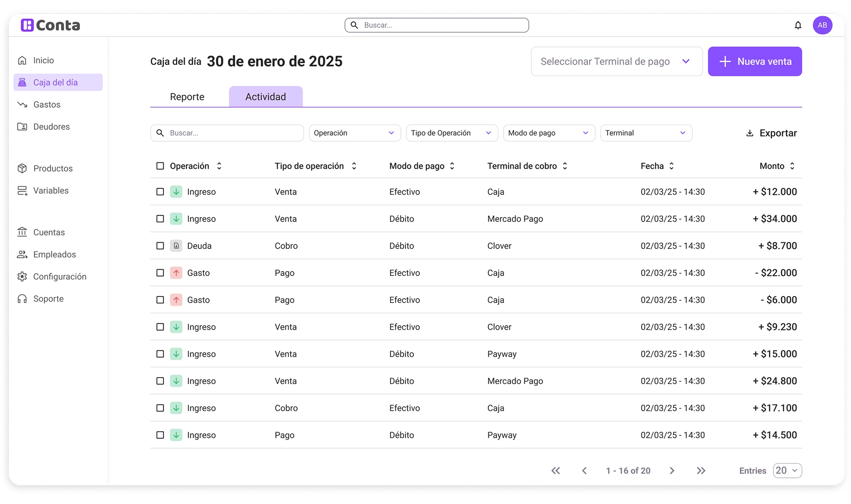Select the $34.000 Mercado Pago row checkbox
The image size is (851, 504).
point(160,219)
